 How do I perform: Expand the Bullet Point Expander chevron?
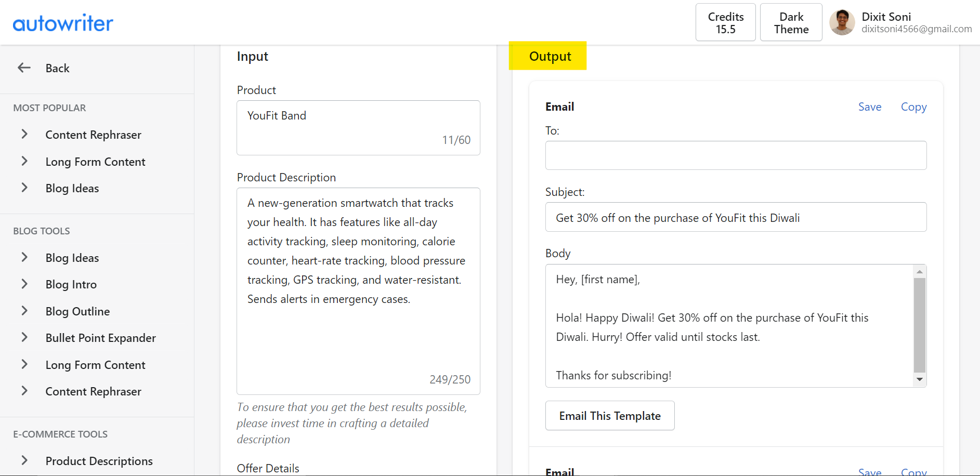24,337
